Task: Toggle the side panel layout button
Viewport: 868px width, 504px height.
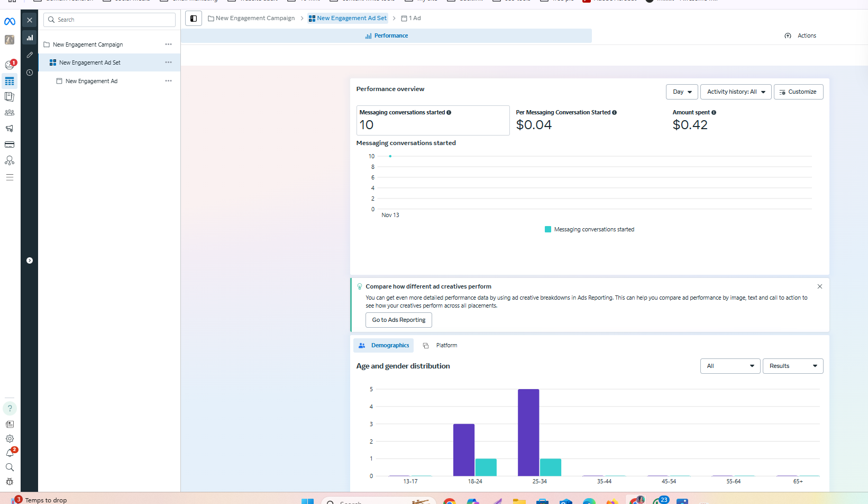Action: pos(194,19)
